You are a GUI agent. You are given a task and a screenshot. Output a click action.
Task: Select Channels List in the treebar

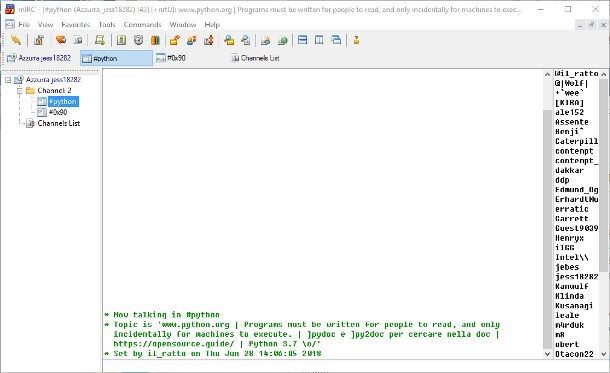(x=59, y=123)
